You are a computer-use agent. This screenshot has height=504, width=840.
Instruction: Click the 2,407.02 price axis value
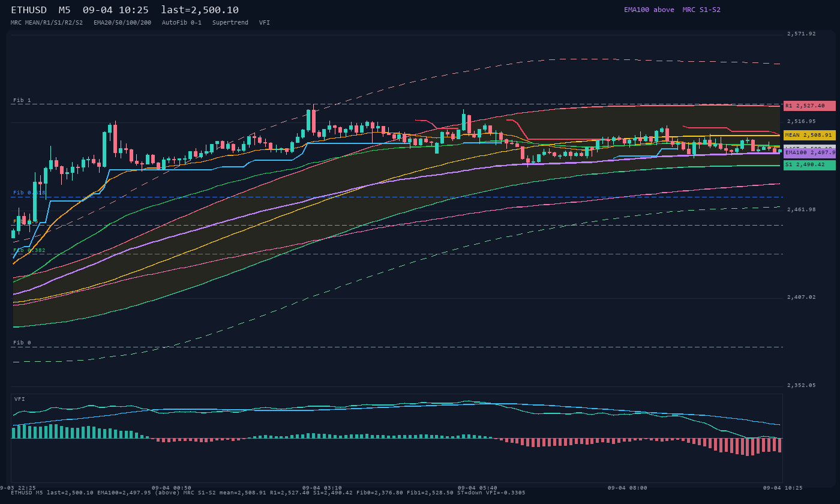[x=802, y=297]
